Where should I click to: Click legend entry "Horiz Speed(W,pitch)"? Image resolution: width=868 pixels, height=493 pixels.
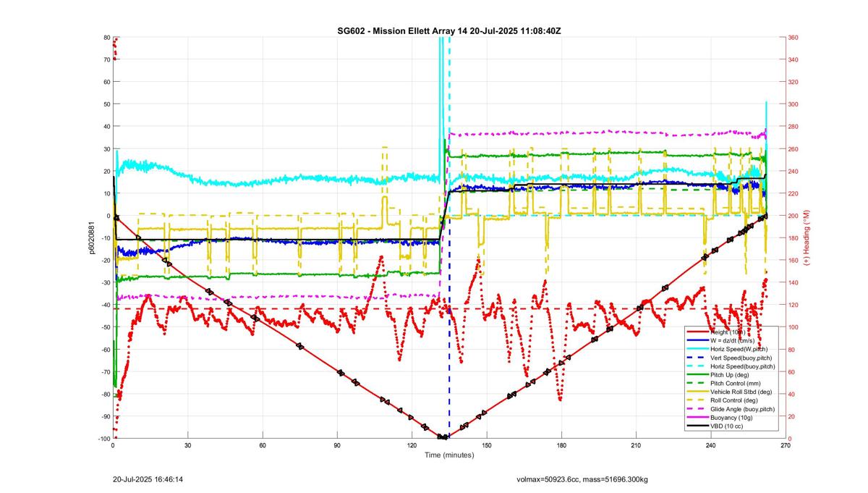click(739, 349)
